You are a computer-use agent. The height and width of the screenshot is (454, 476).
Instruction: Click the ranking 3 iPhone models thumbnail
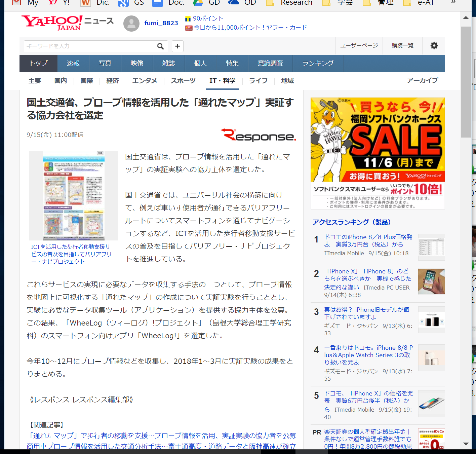point(432,320)
